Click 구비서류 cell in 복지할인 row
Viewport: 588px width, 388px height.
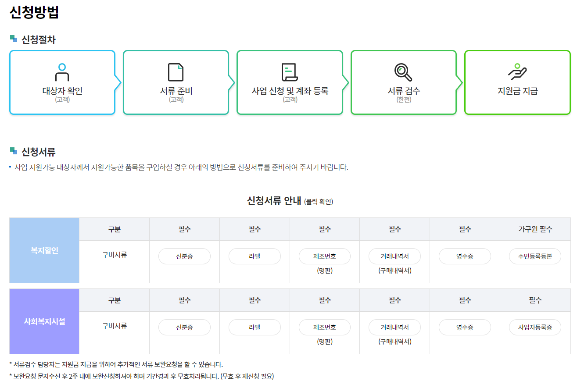[115, 262]
